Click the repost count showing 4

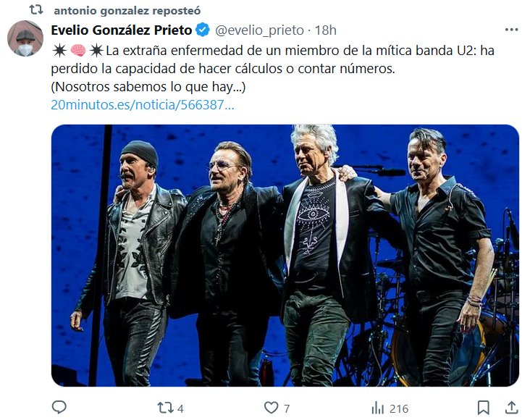pyautogui.click(x=180, y=409)
